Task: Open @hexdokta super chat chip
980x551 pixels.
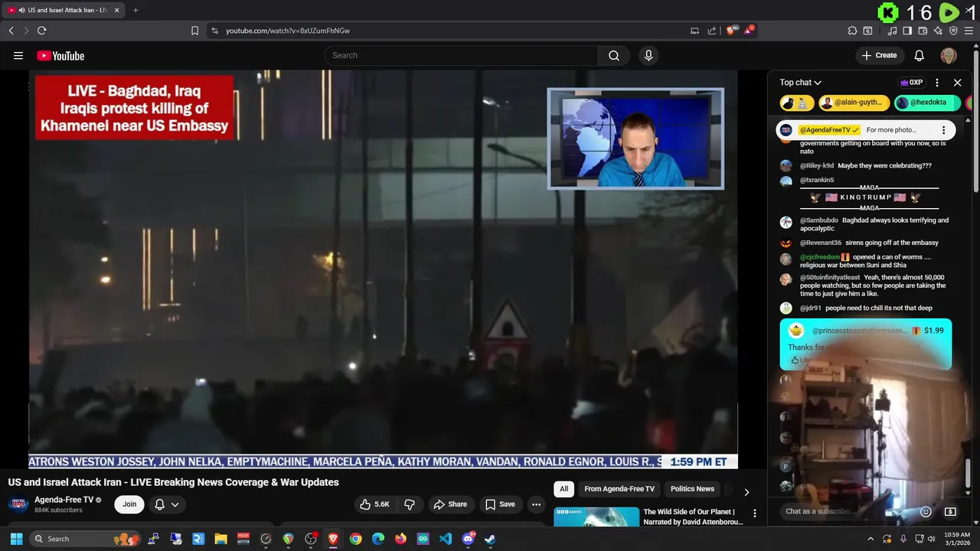Action: (927, 103)
